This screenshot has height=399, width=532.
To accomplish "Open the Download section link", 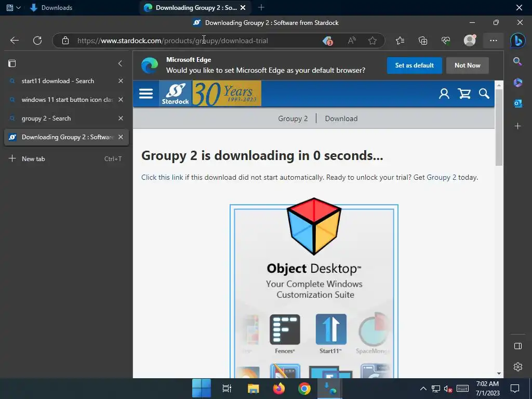I will click(x=341, y=119).
